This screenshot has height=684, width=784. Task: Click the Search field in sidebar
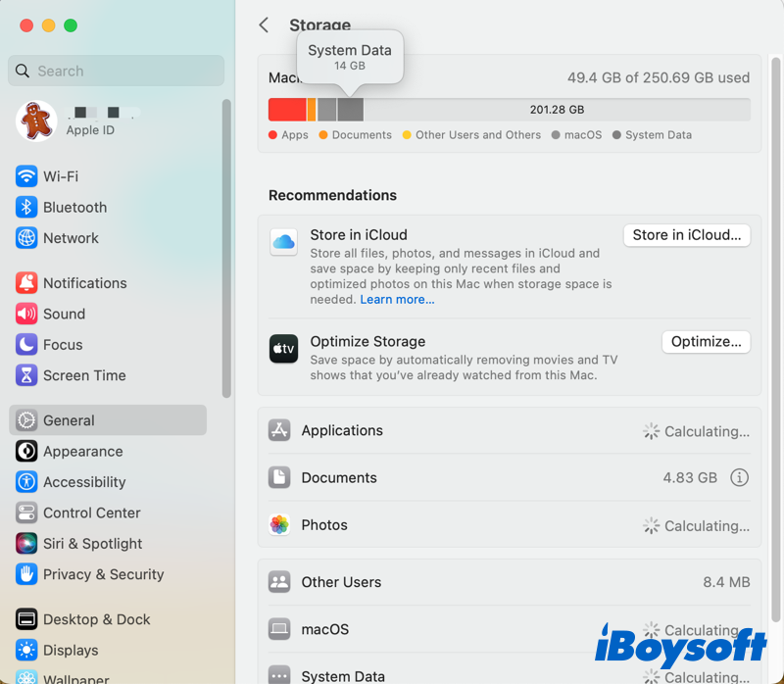118,71
